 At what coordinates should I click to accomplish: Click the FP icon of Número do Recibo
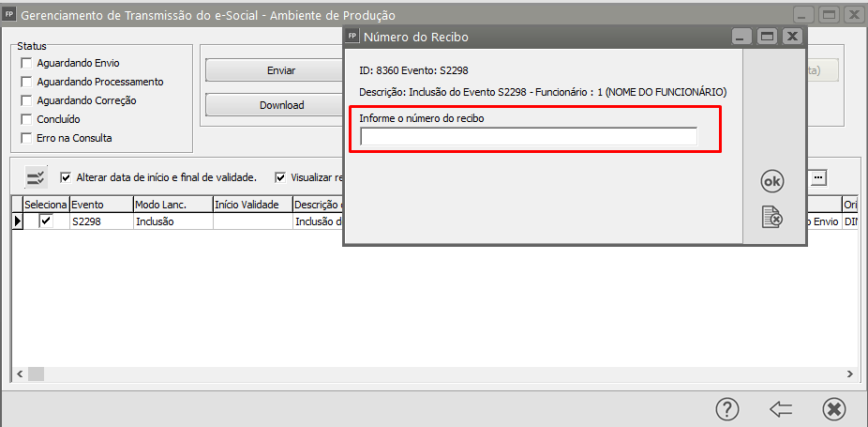[352, 36]
